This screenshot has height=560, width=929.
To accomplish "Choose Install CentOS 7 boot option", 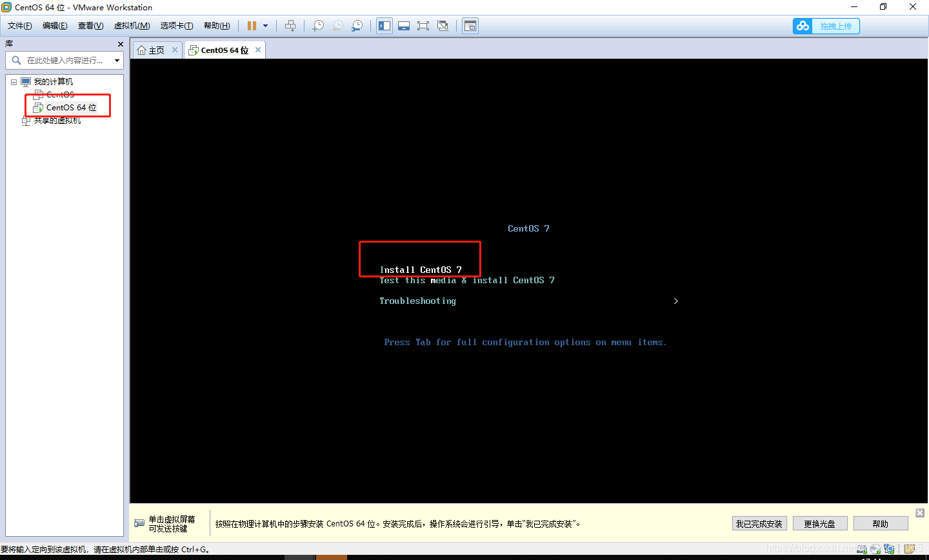I will pyautogui.click(x=421, y=270).
